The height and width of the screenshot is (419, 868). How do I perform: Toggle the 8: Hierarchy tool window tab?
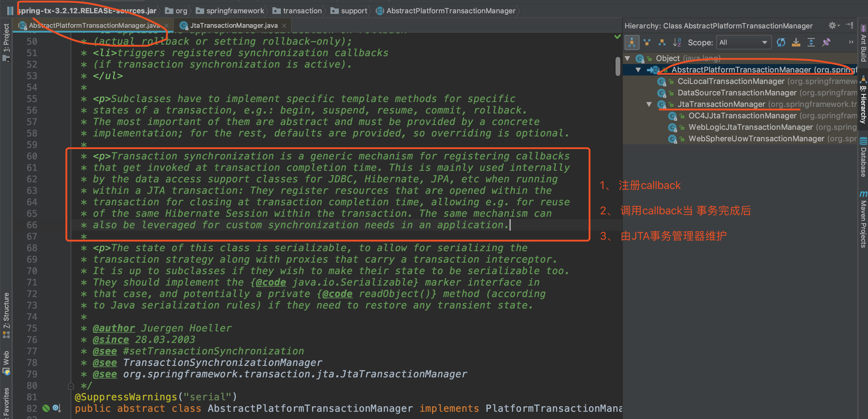coord(863,100)
